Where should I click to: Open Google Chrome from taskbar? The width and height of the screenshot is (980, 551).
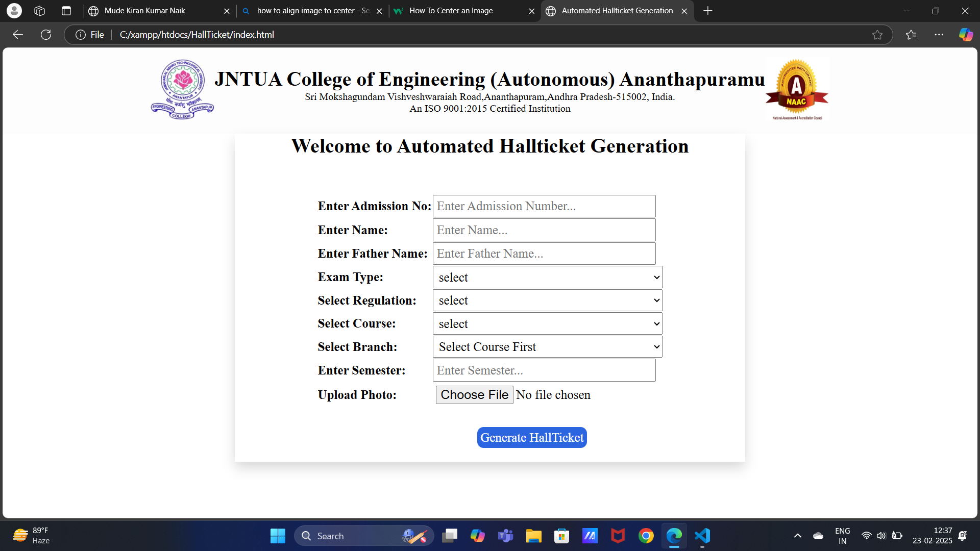(646, 536)
